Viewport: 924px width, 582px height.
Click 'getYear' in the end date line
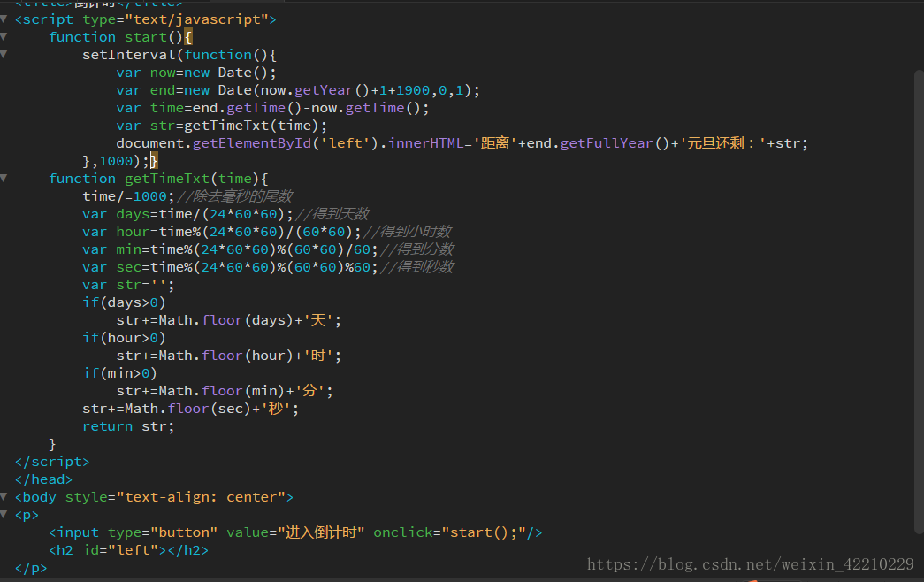click(x=324, y=90)
